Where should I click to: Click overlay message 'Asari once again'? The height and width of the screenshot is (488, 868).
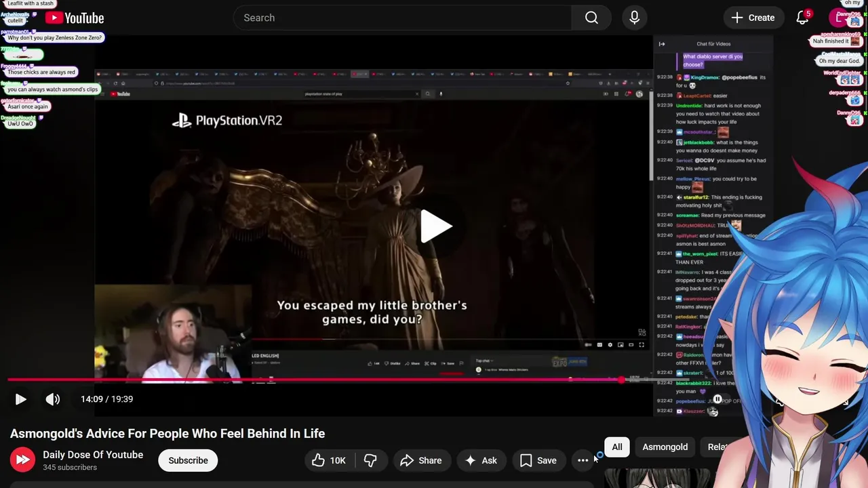coord(28,106)
